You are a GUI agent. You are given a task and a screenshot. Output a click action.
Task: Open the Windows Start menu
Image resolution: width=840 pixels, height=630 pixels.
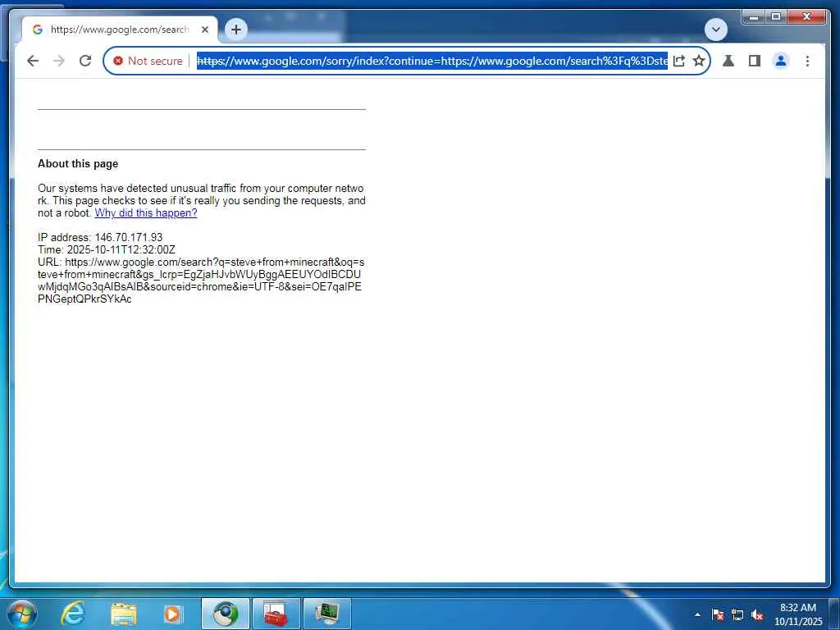click(21, 614)
